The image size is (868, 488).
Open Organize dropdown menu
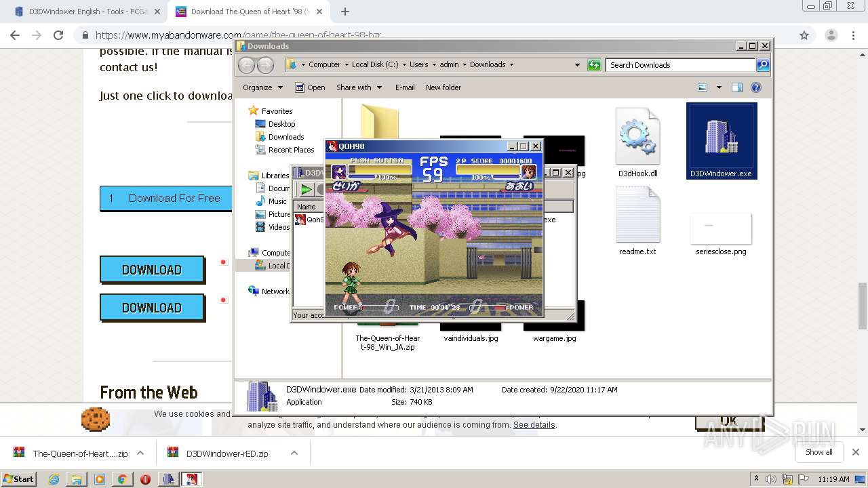click(262, 87)
